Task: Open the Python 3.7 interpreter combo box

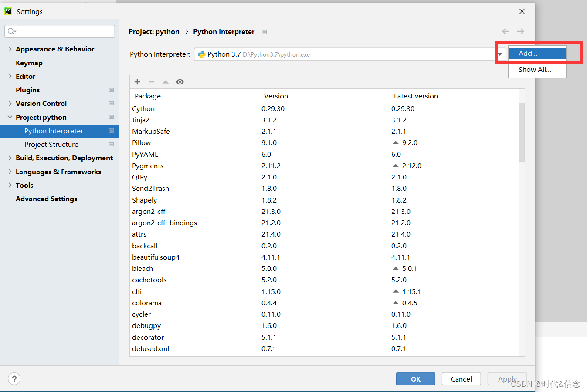Action: (349, 54)
